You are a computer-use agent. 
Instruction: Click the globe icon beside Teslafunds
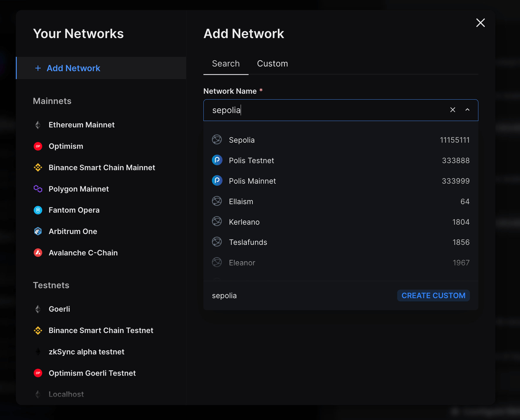click(x=217, y=242)
